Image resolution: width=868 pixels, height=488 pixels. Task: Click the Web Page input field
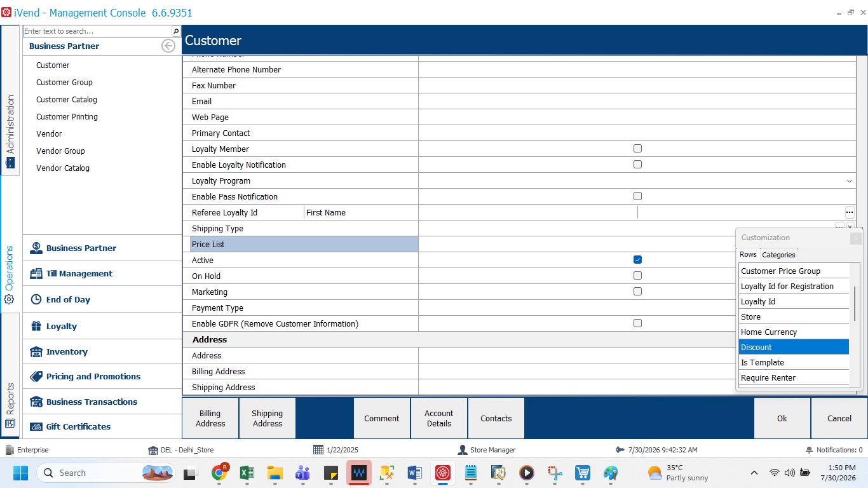637,117
